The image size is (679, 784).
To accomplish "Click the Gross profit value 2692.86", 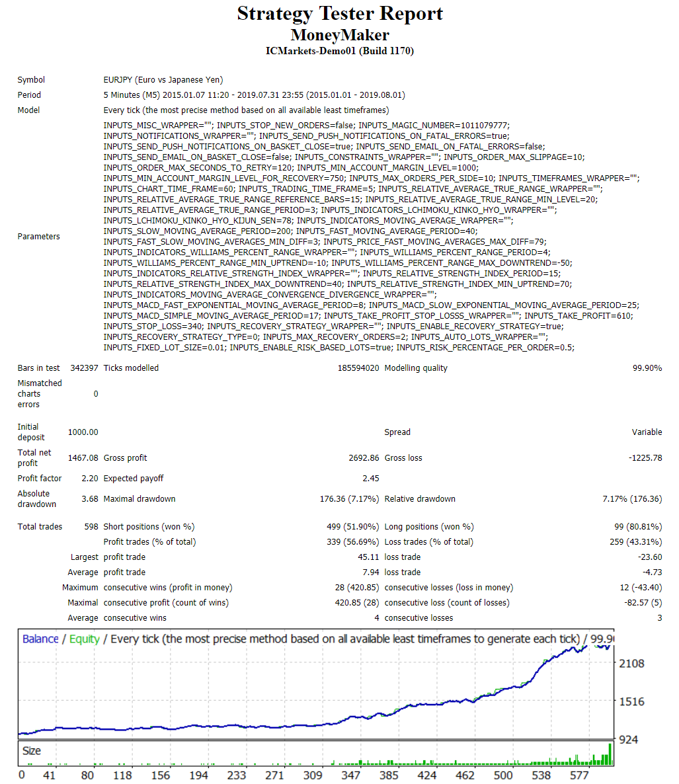I will [364, 458].
